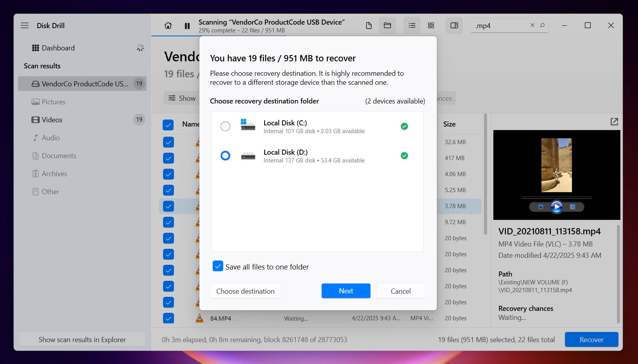Click the Show scan results in Explorer button

click(82, 339)
